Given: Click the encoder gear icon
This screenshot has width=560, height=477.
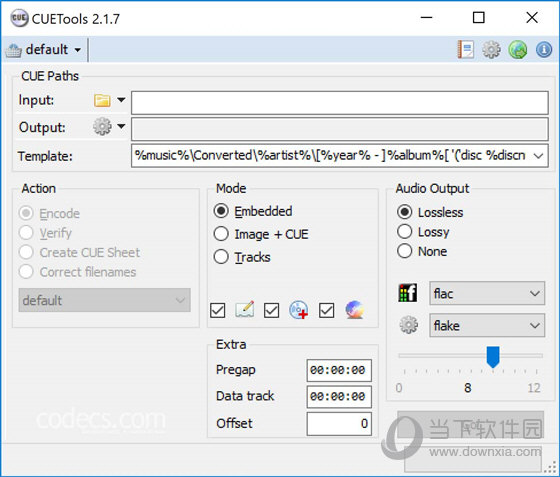Looking at the screenshot, I should point(408,325).
